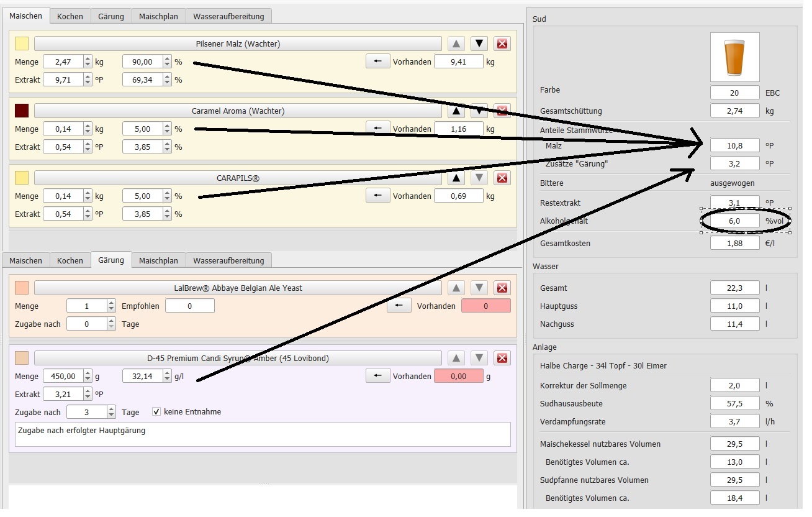The width and height of the screenshot is (812, 517).
Task: Switch to the Kochen tab at top
Action: click(70, 16)
